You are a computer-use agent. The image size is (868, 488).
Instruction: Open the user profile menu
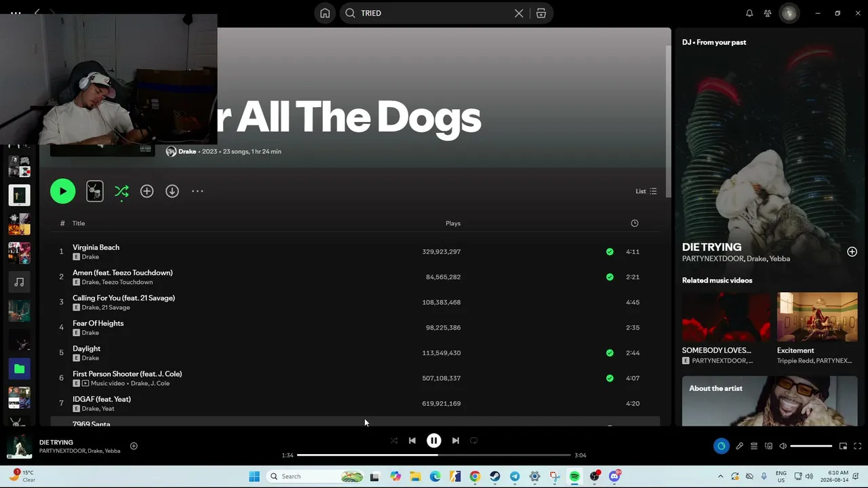tap(789, 13)
